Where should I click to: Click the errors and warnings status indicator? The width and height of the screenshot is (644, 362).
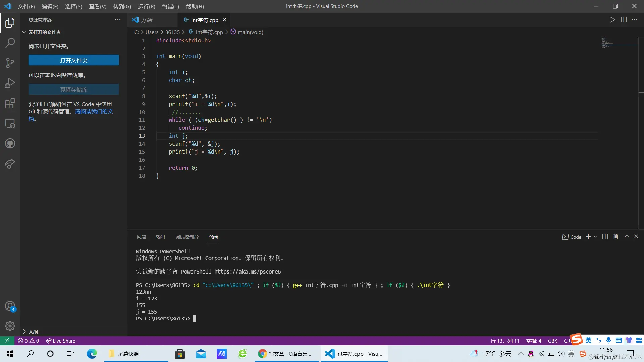pyautogui.click(x=29, y=341)
